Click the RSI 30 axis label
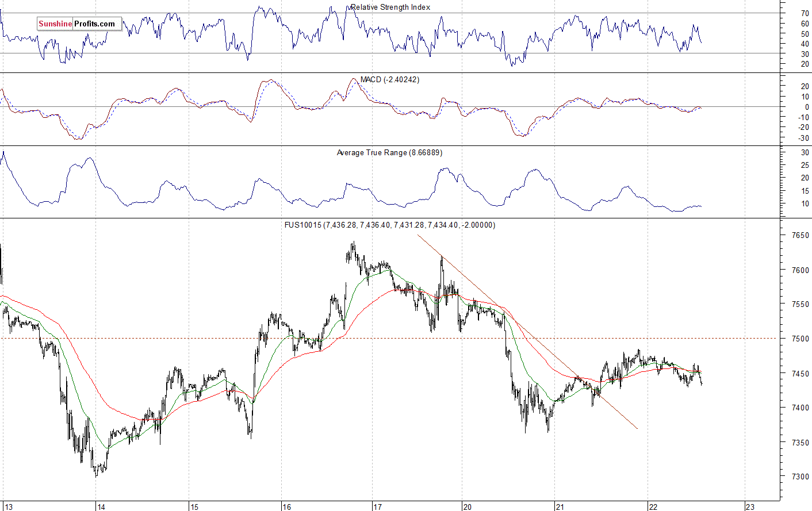 coord(805,54)
